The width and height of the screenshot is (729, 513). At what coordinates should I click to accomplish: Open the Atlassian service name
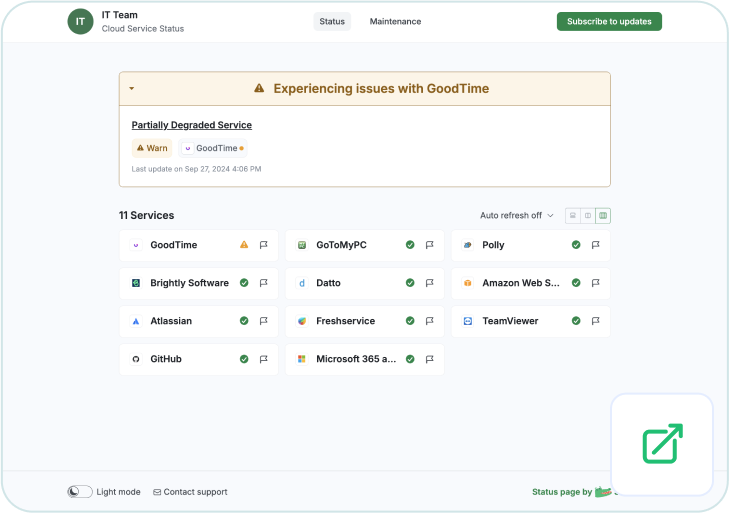(x=171, y=321)
